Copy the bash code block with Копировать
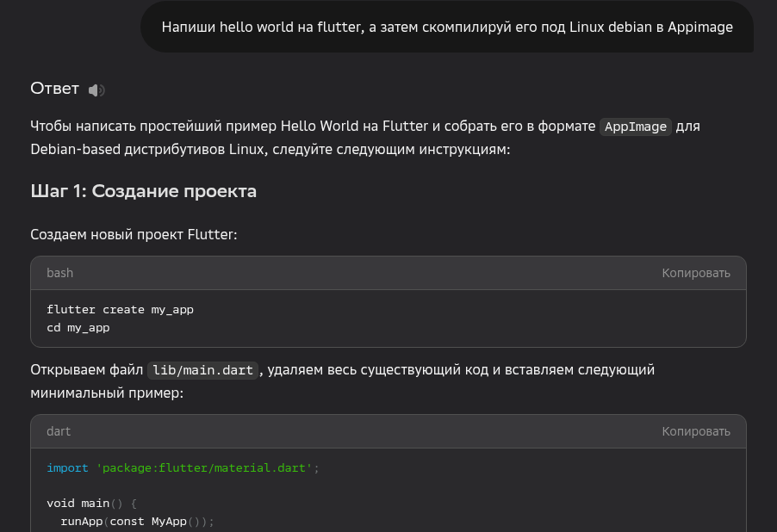777x532 pixels. 695,273
